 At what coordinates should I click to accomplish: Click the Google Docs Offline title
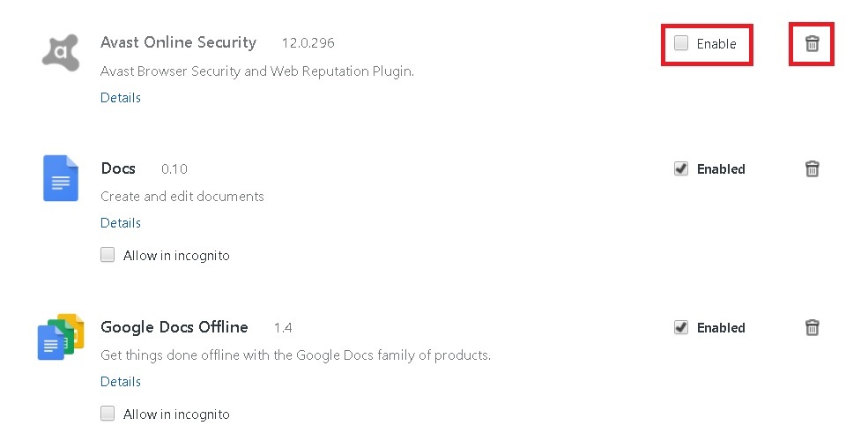pos(174,327)
